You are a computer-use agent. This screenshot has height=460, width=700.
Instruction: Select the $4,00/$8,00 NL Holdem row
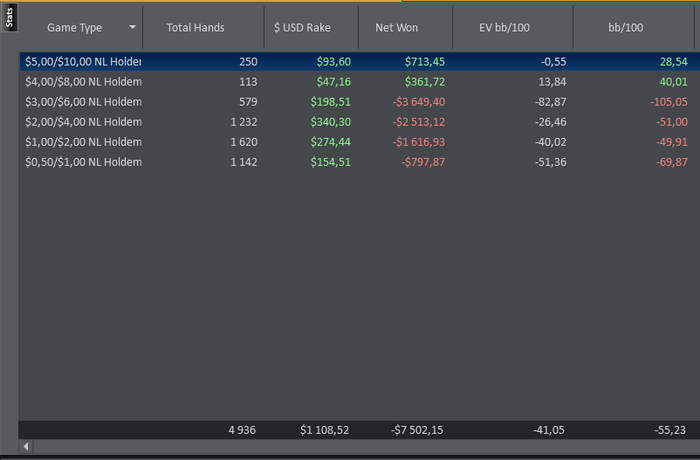tap(83, 82)
